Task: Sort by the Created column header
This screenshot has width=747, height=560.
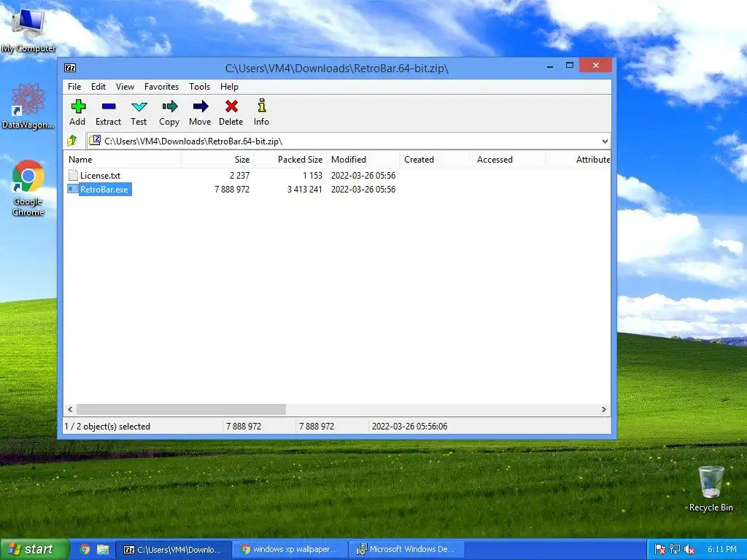Action: tap(436, 160)
